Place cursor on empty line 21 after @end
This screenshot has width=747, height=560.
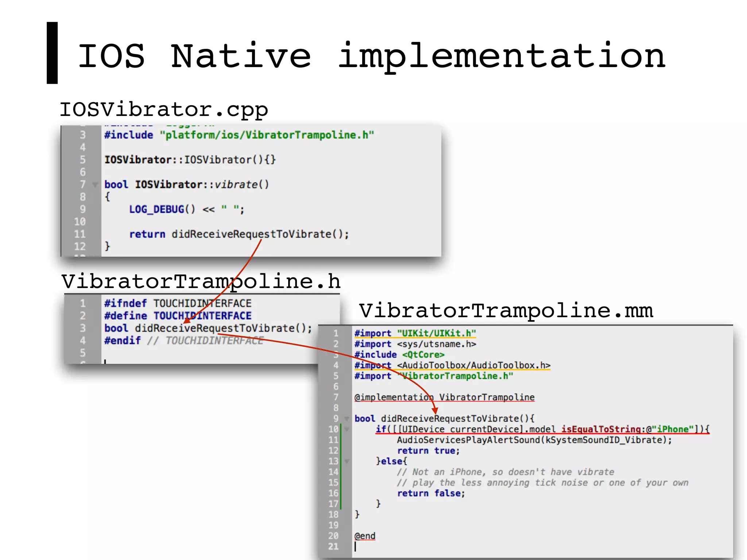point(542,547)
